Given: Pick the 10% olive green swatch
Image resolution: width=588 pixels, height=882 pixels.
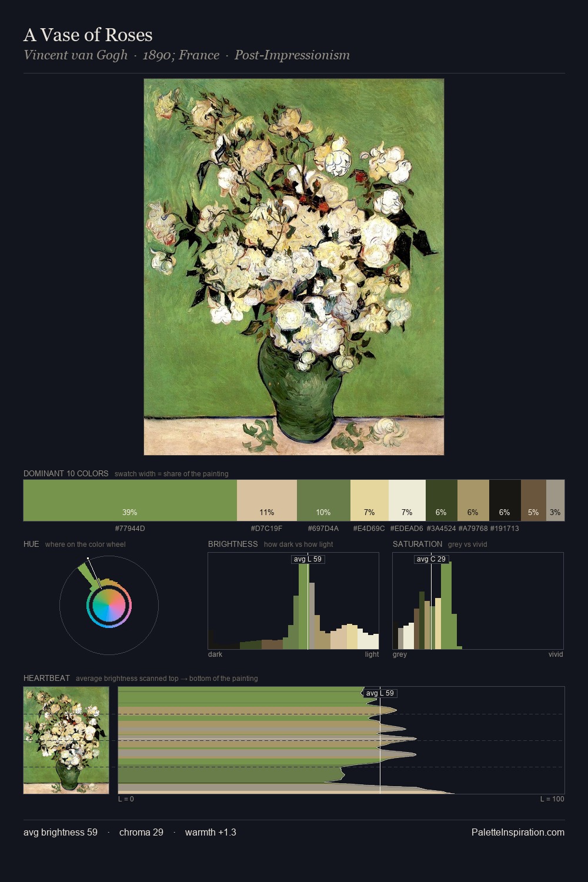Looking at the screenshot, I should point(323,500).
